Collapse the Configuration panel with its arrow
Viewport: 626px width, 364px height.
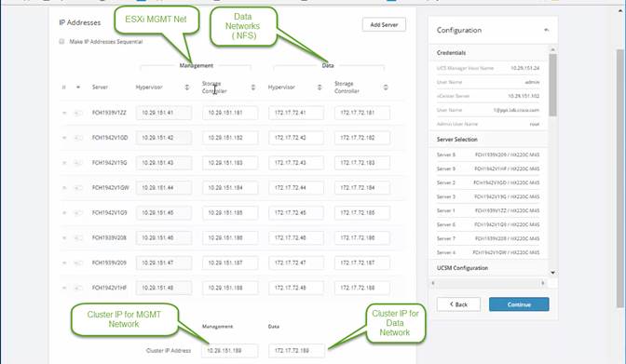click(546, 30)
